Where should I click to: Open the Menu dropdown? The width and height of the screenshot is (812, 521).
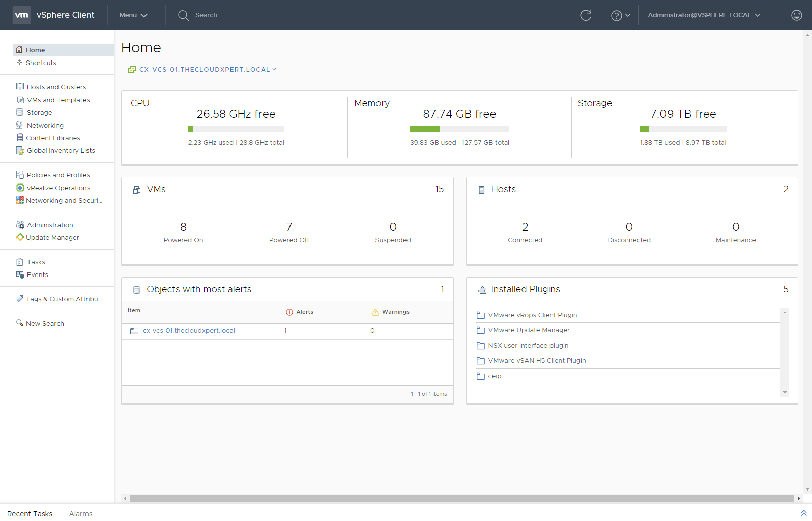pyautogui.click(x=133, y=15)
